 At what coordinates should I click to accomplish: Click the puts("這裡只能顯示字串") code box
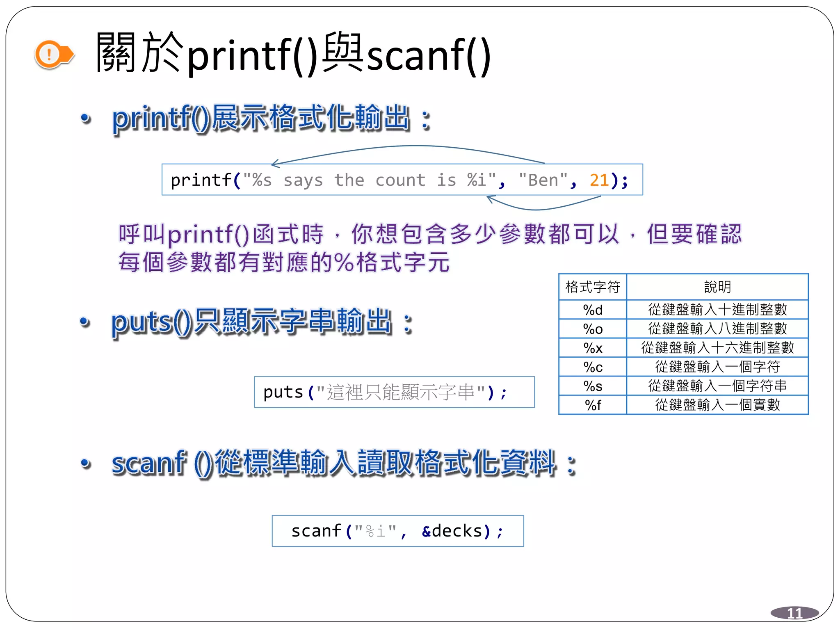pos(394,392)
